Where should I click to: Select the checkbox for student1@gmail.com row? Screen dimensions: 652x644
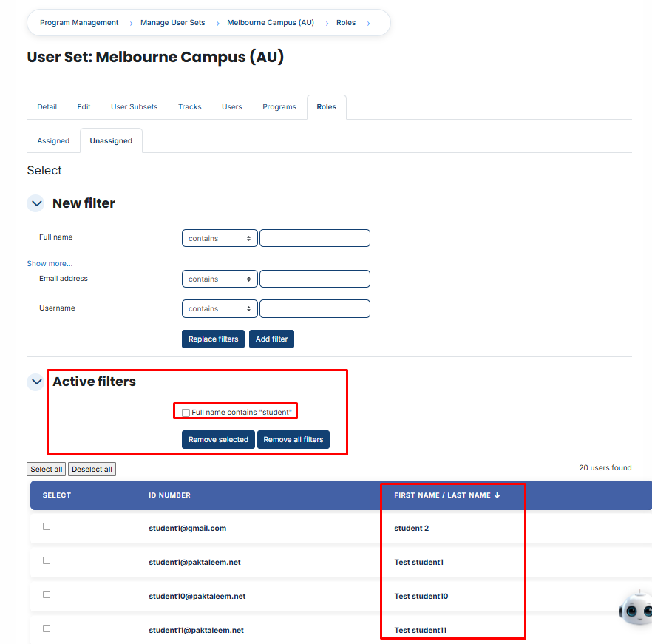coord(47,526)
